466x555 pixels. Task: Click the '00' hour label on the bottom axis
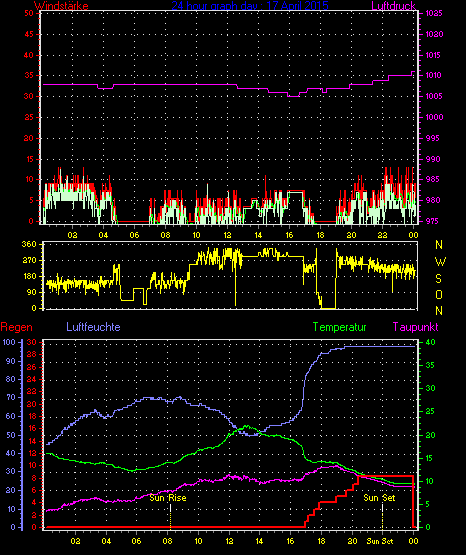413,541
